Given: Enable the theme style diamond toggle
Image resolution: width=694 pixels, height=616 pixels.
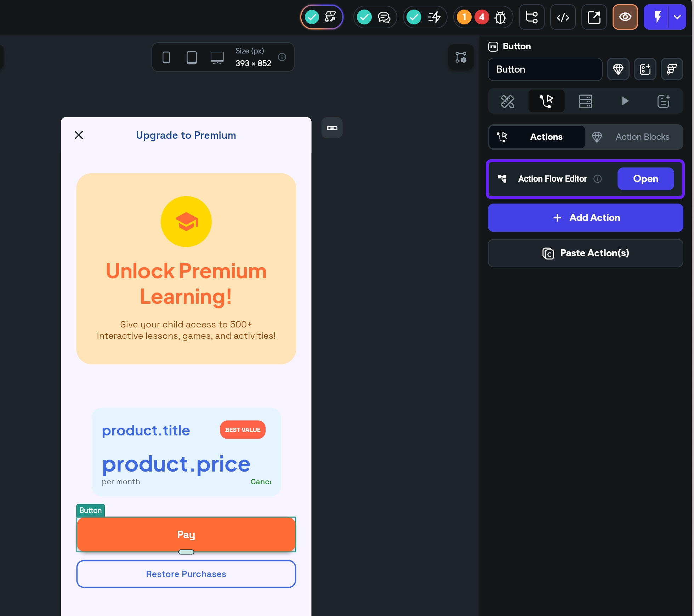Looking at the screenshot, I should coord(618,69).
